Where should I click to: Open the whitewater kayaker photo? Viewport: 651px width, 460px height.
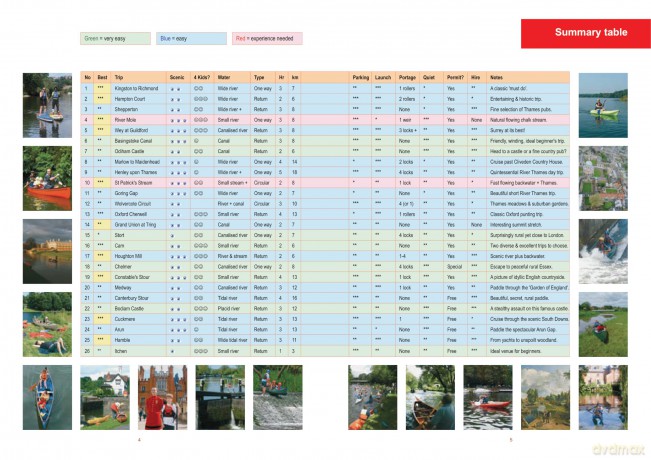[603, 252]
